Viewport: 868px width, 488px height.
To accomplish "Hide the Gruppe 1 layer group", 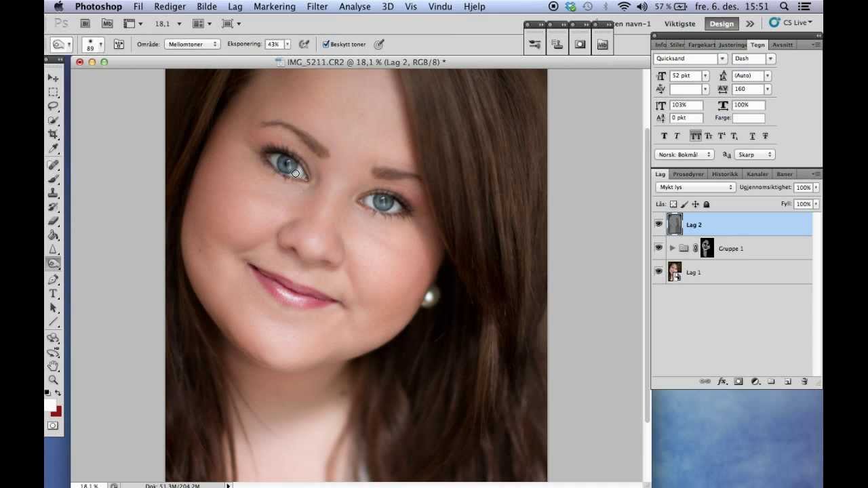I will click(x=658, y=248).
